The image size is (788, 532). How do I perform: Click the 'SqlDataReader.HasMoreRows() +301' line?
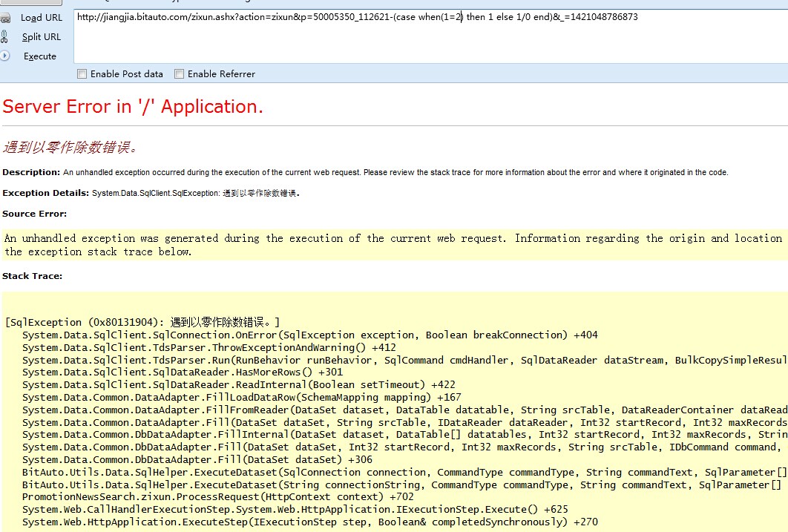(183, 372)
